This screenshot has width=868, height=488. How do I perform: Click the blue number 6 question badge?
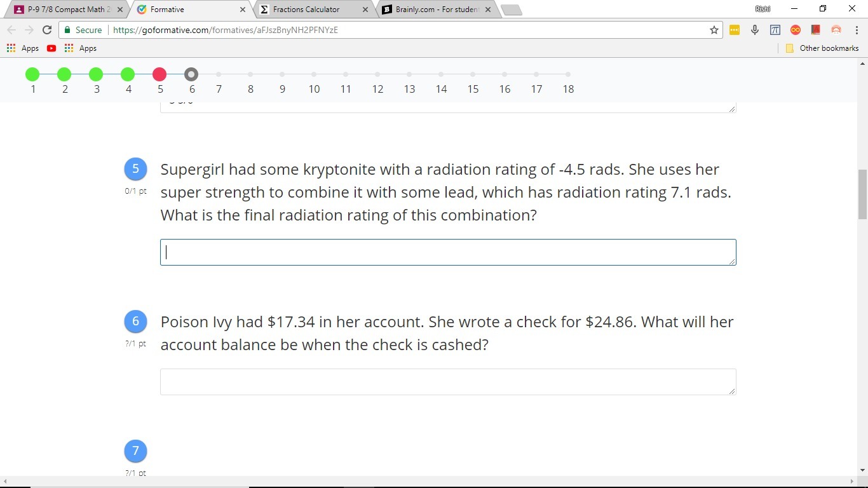coord(135,322)
